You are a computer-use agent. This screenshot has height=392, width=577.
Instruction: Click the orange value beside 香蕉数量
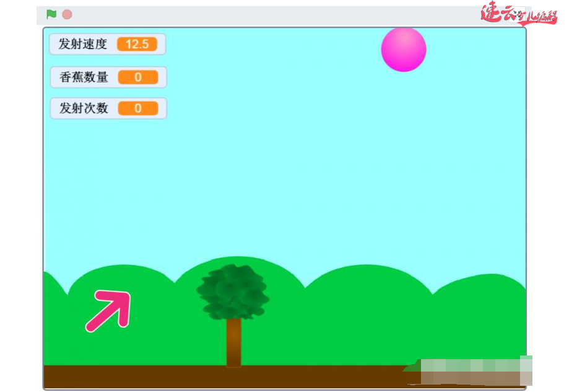(x=137, y=77)
